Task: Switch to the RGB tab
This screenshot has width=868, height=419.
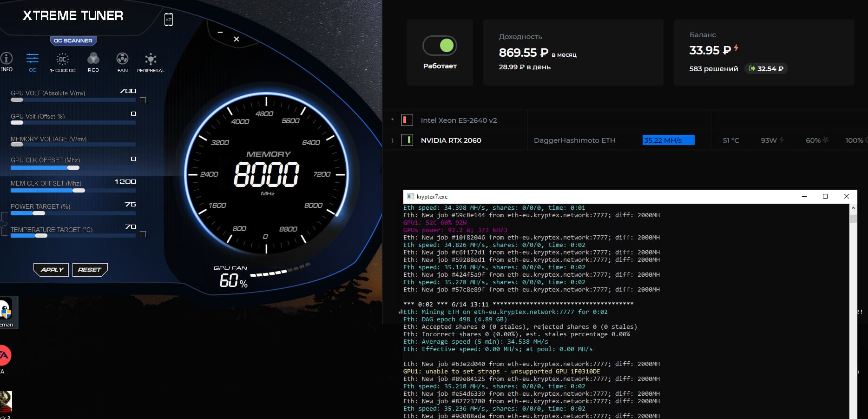Action: click(93, 62)
